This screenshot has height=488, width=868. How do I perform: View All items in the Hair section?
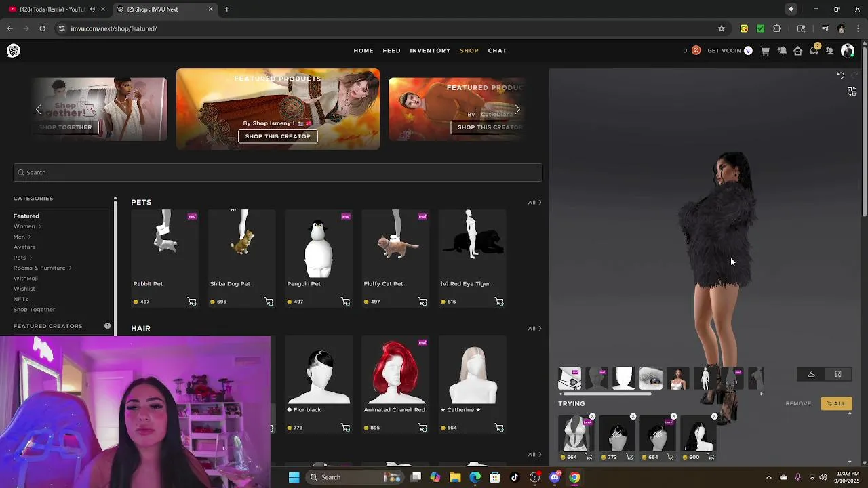click(534, 329)
